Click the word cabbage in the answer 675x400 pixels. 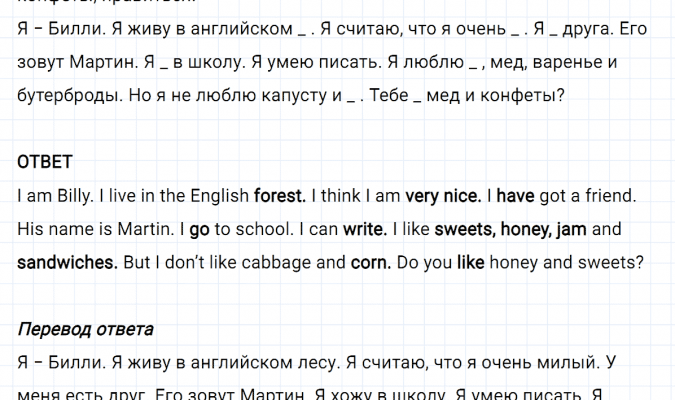point(284,263)
